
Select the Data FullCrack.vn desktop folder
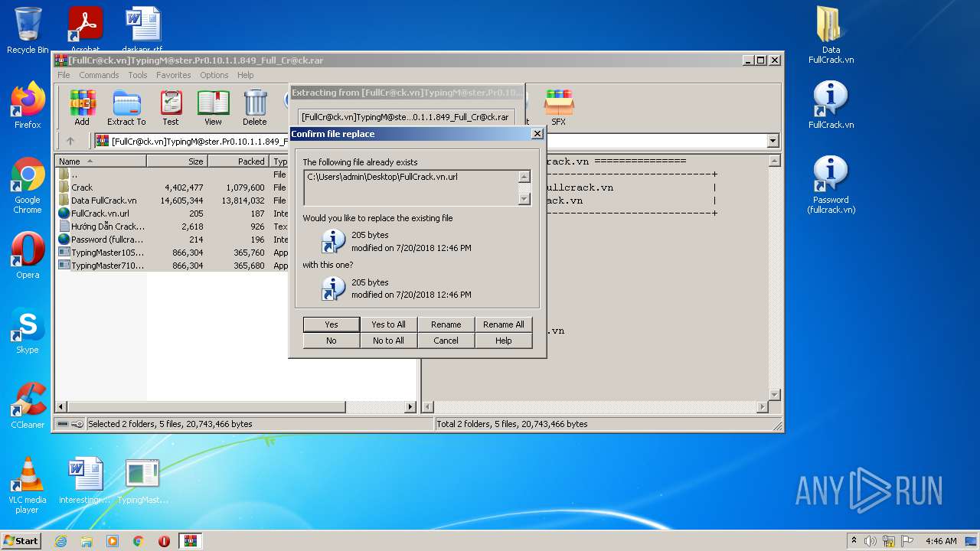[x=831, y=35]
